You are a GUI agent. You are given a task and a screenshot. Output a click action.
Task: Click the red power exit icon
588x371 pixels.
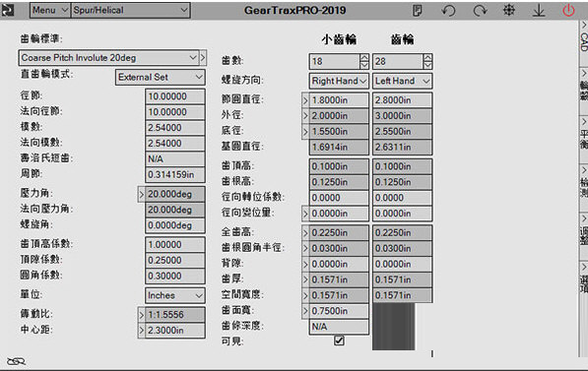point(568,10)
